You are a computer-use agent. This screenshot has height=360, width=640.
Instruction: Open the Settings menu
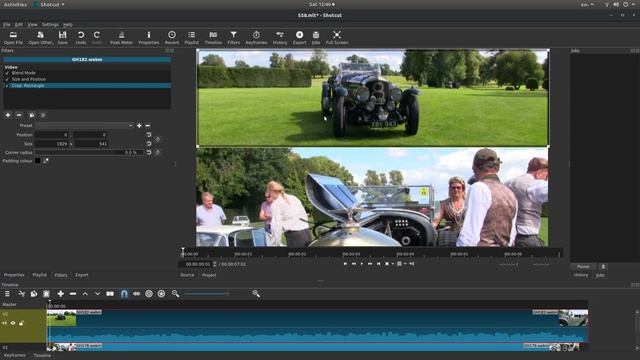[50, 24]
